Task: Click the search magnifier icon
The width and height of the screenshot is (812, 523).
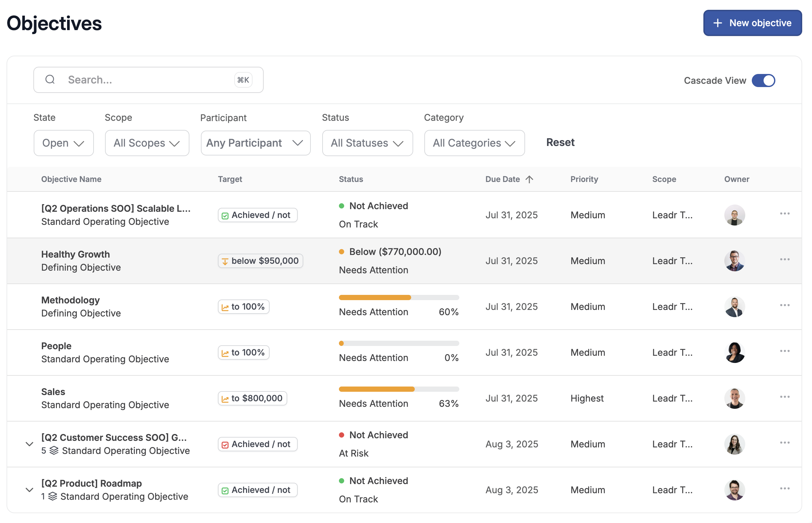Action: tap(50, 80)
